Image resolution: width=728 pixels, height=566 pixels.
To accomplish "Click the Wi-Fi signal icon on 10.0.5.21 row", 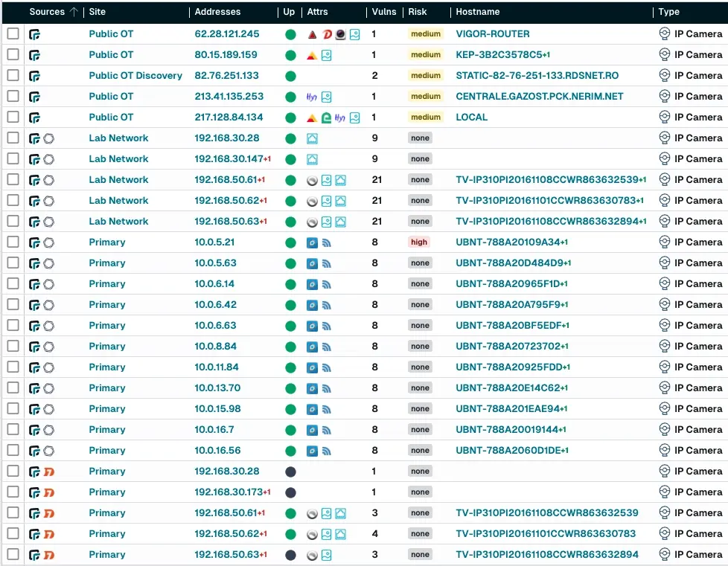I will click(x=326, y=242).
